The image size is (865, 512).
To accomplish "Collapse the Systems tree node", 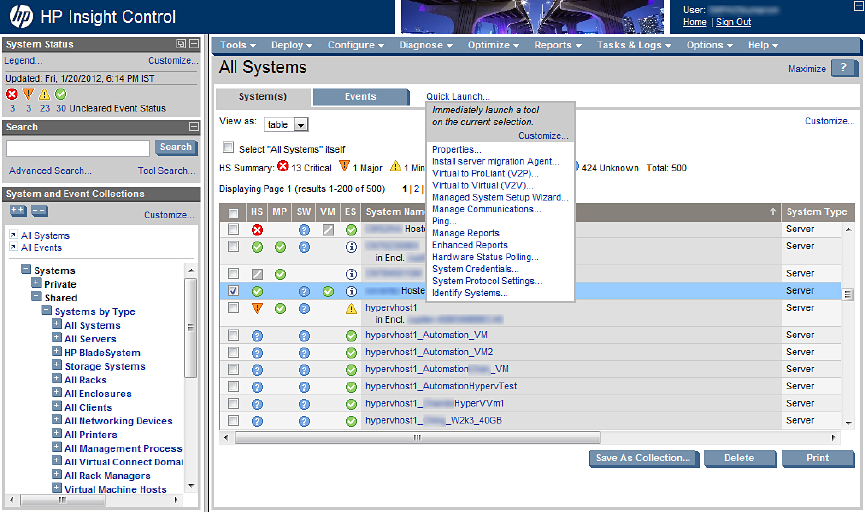I will pyautogui.click(x=26, y=269).
